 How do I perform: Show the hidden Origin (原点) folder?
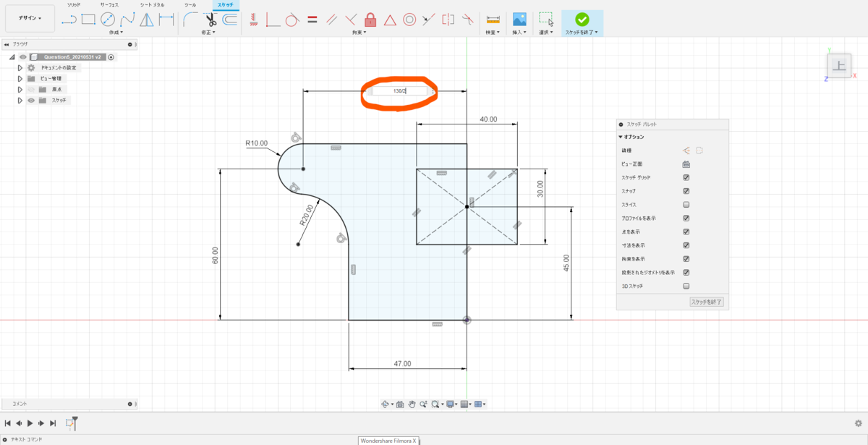pyautogui.click(x=31, y=90)
